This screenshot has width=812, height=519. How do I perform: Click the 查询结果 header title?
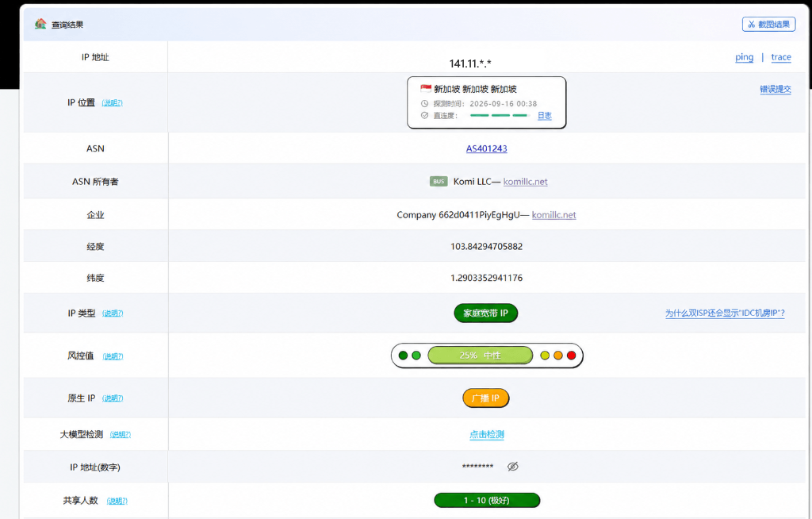[x=67, y=25]
